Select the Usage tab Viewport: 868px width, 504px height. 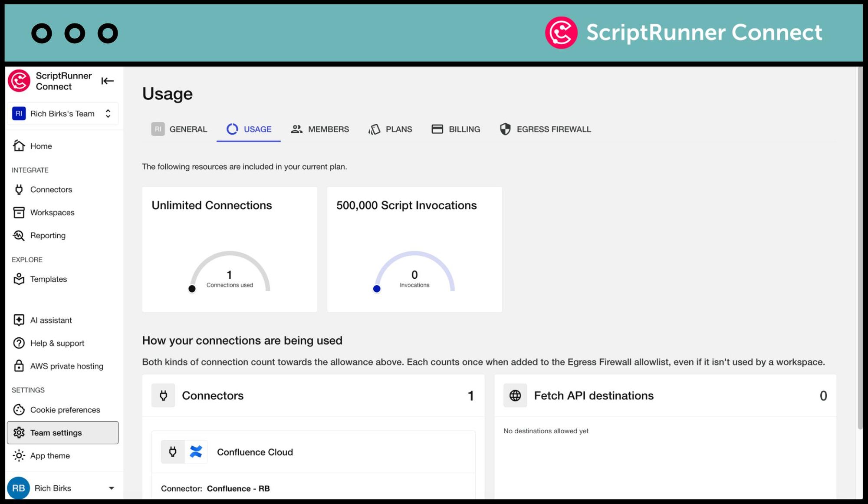(249, 129)
